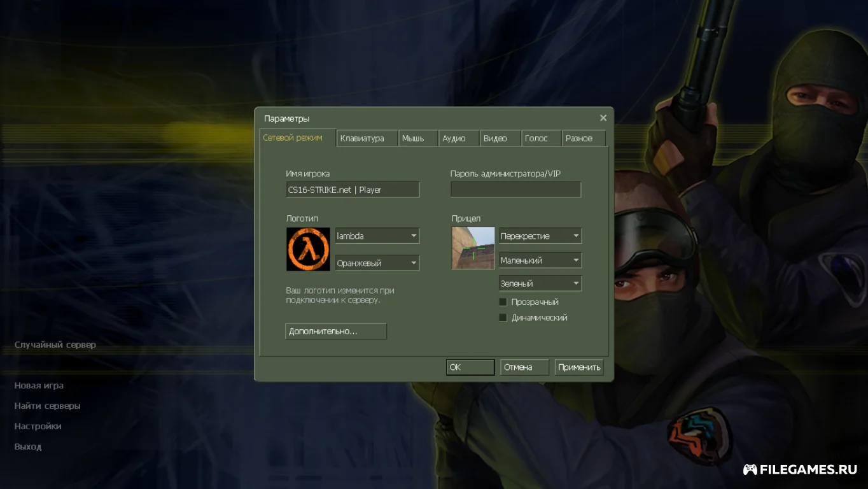Open the Мышь tab
The height and width of the screenshot is (489, 868).
[x=419, y=138]
